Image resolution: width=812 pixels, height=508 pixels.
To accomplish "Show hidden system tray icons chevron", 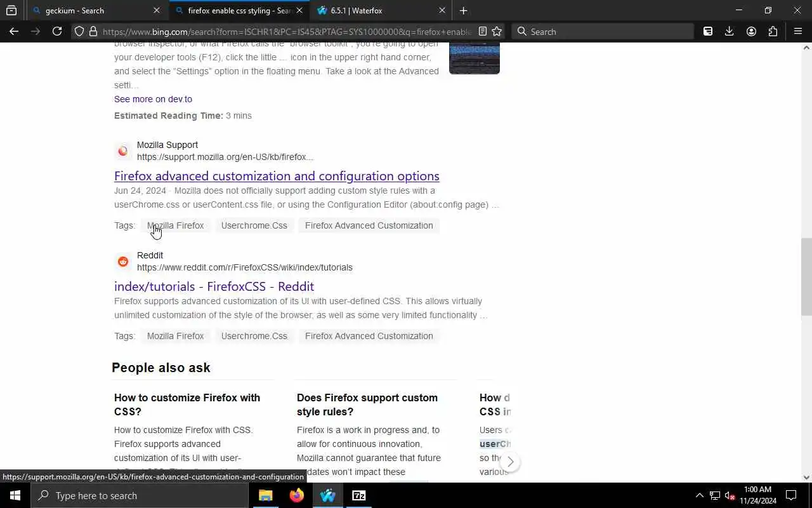I will point(699,495).
